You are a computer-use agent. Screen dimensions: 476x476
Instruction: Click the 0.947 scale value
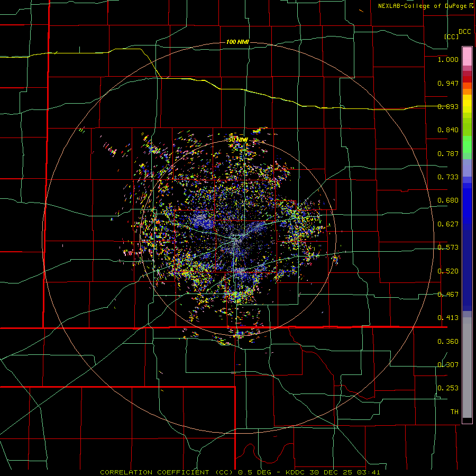point(448,83)
